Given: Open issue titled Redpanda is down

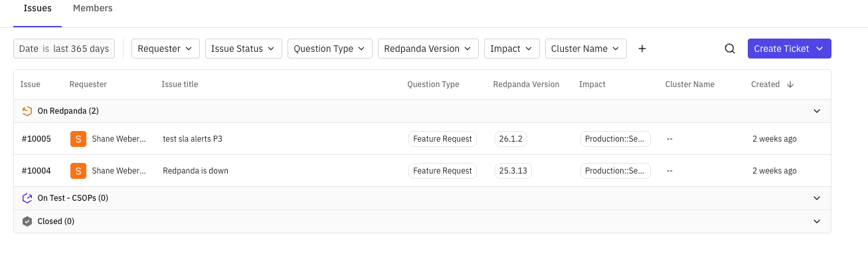Looking at the screenshot, I should click(x=195, y=171).
